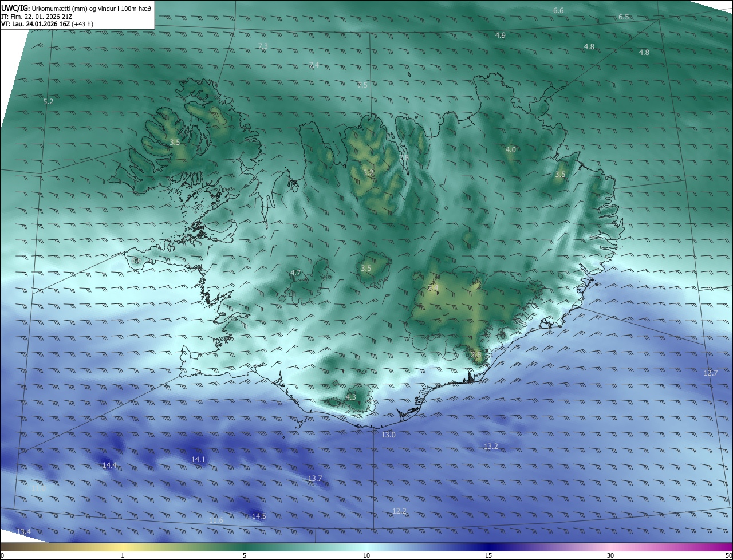Select the 13.7 value label
The height and width of the screenshot is (560, 733).
pyautogui.click(x=315, y=479)
